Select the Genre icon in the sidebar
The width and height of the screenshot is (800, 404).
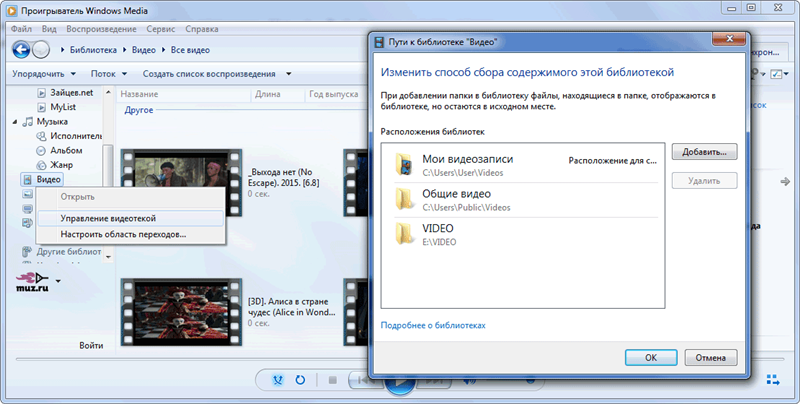pos(41,164)
